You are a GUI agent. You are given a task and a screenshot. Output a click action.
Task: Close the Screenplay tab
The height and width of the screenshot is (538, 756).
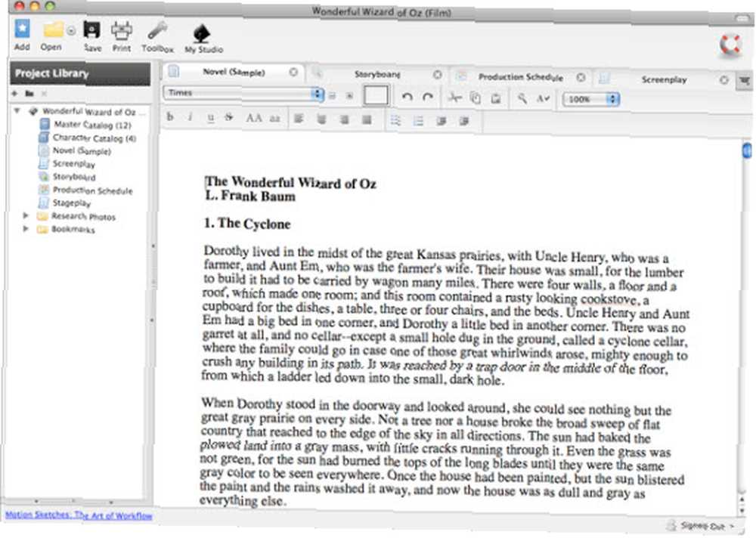723,80
